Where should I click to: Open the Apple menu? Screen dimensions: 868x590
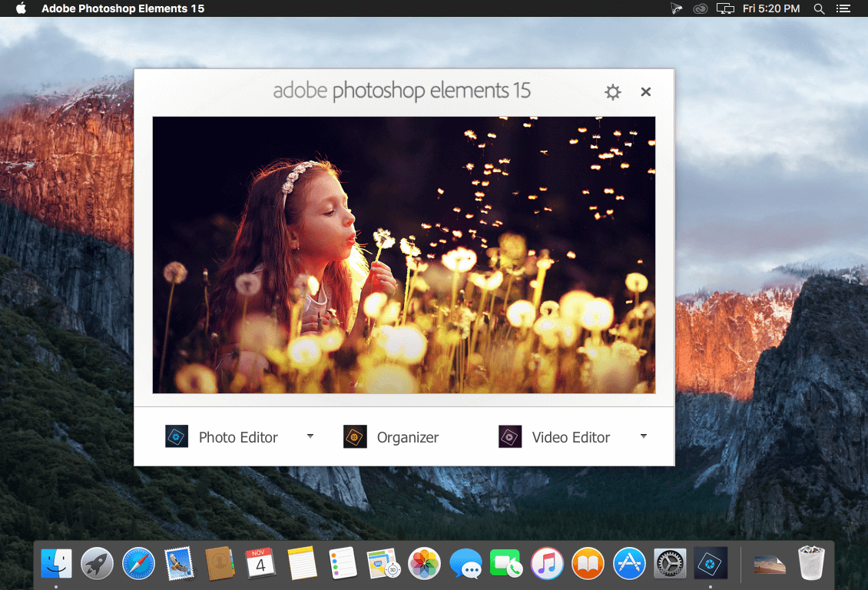tap(21, 8)
